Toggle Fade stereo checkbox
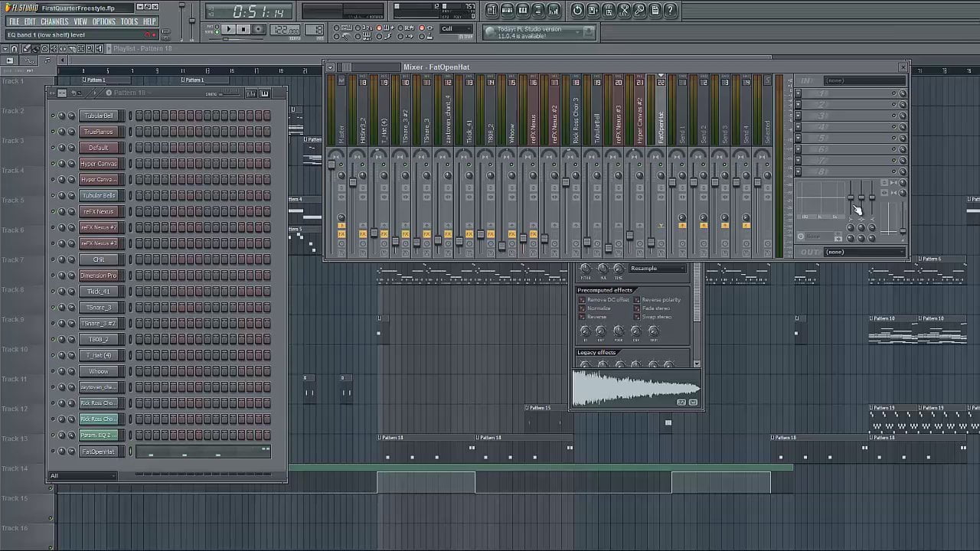The height and width of the screenshot is (551, 980). click(636, 308)
